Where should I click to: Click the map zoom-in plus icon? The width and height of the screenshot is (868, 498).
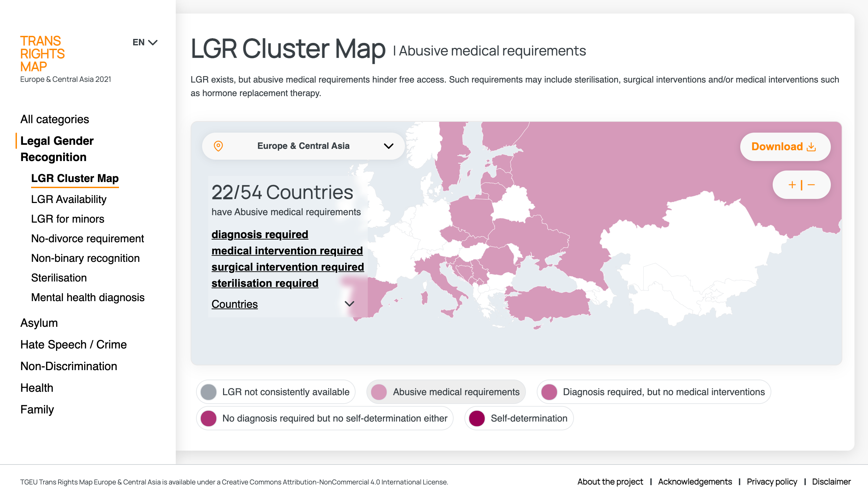click(792, 185)
